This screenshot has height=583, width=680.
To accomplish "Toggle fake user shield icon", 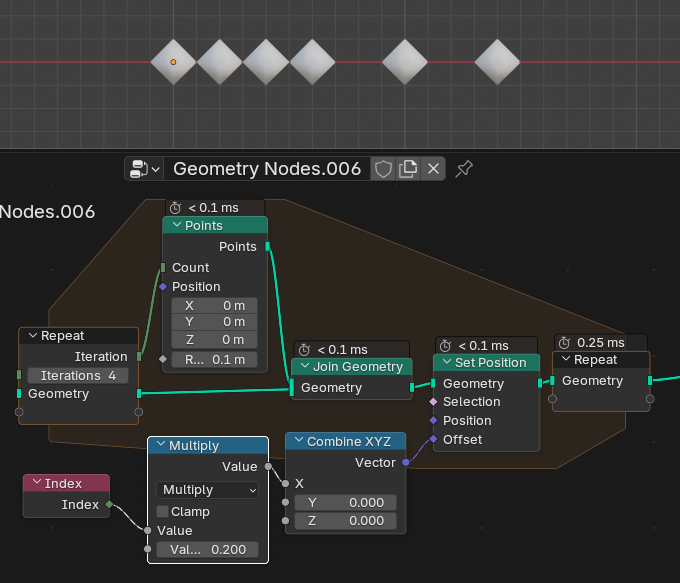I will (x=383, y=169).
